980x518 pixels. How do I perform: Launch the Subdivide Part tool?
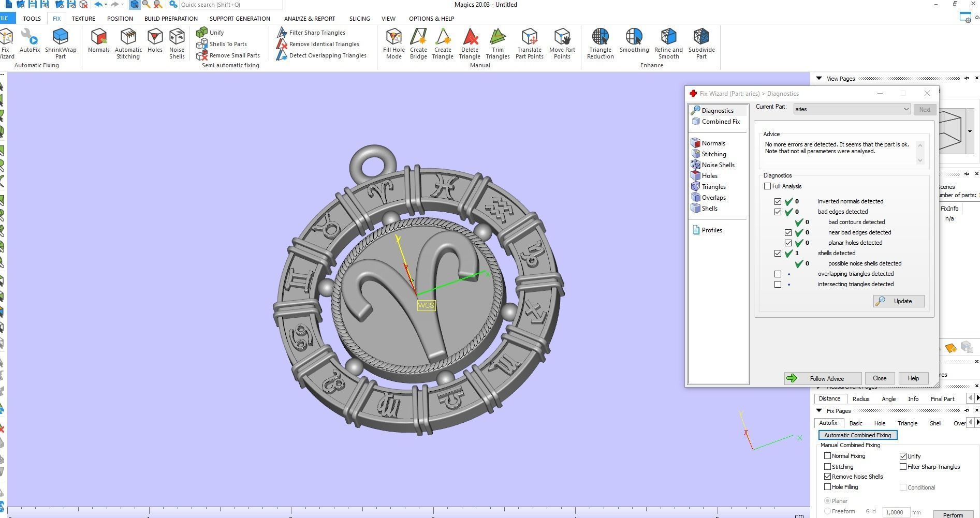tap(701, 43)
